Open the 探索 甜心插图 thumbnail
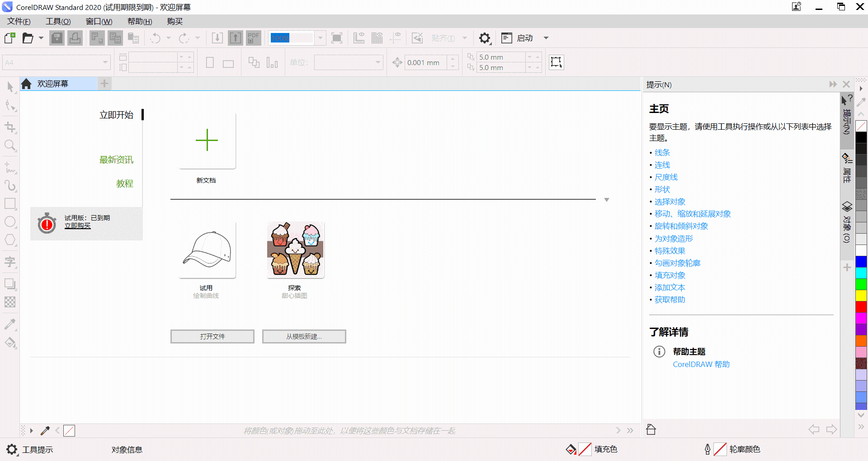Viewport: 868px width, 461px height. click(295, 249)
